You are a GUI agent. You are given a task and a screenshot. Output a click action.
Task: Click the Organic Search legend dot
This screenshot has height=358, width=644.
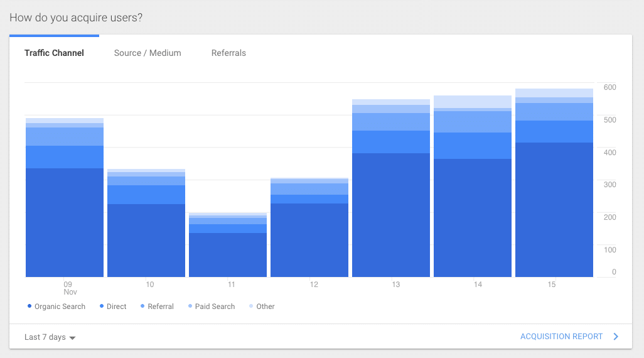point(30,306)
